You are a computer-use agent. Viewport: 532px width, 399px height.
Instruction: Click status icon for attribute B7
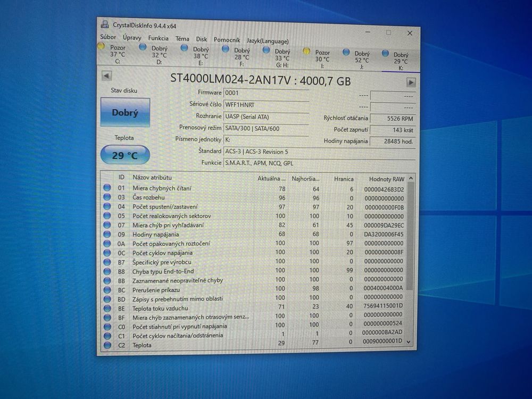click(107, 262)
